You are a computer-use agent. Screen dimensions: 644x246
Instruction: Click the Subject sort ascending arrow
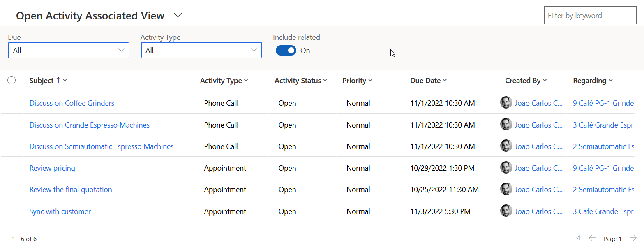(x=58, y=81)
